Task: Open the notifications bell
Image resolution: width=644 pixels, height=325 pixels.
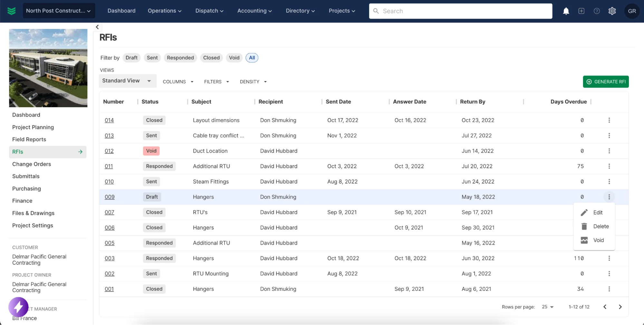Action: point(566,11)
